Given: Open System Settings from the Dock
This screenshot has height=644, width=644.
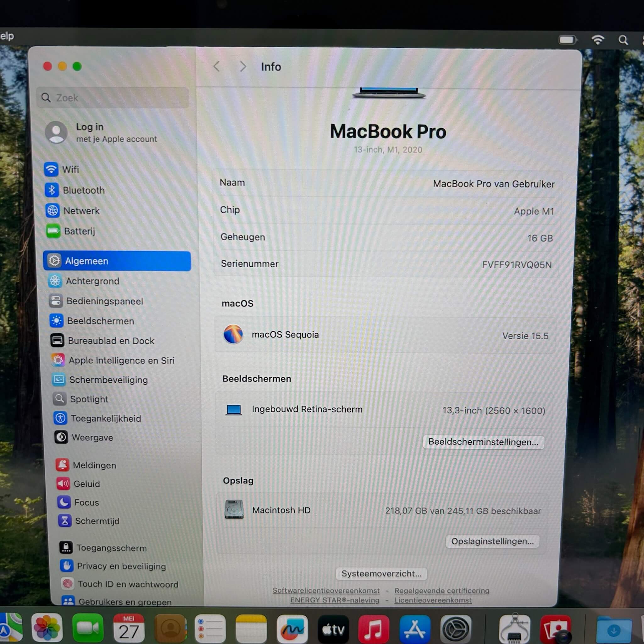Looking at the screenshot, I should tap(456, 630).
